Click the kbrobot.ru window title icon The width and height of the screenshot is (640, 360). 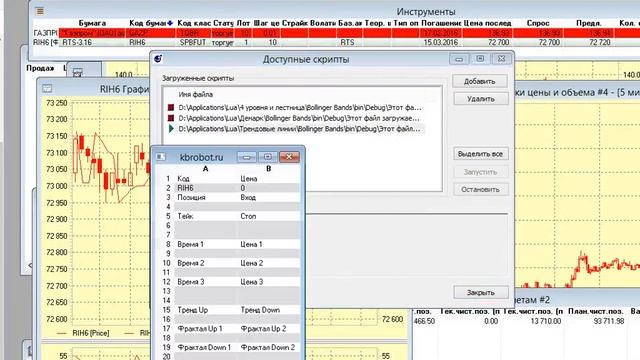161,157
